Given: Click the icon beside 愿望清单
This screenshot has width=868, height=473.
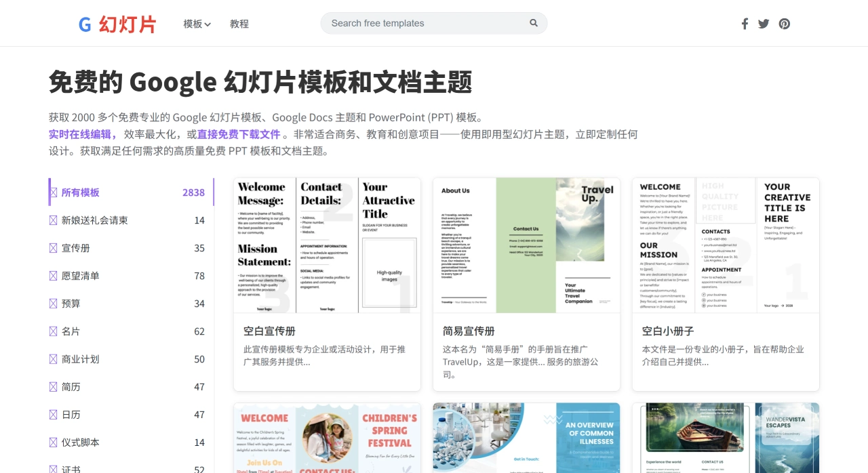Looking at the screenshot, I should coord(54,276).
